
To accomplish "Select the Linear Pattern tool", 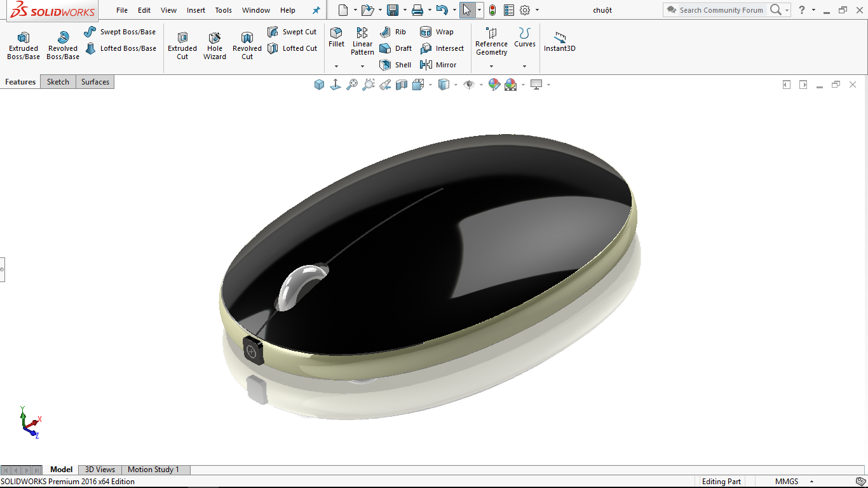I will [362, 41].
